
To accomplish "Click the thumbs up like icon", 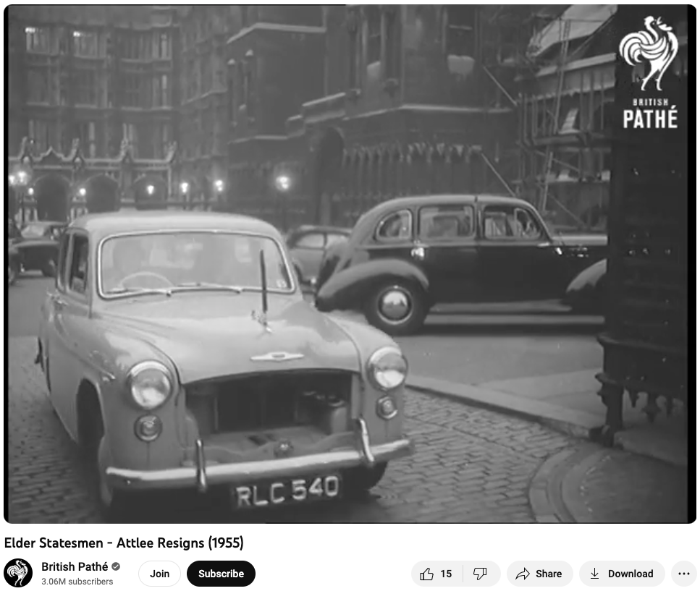I will pyautogui.click(x=428, y=574).
